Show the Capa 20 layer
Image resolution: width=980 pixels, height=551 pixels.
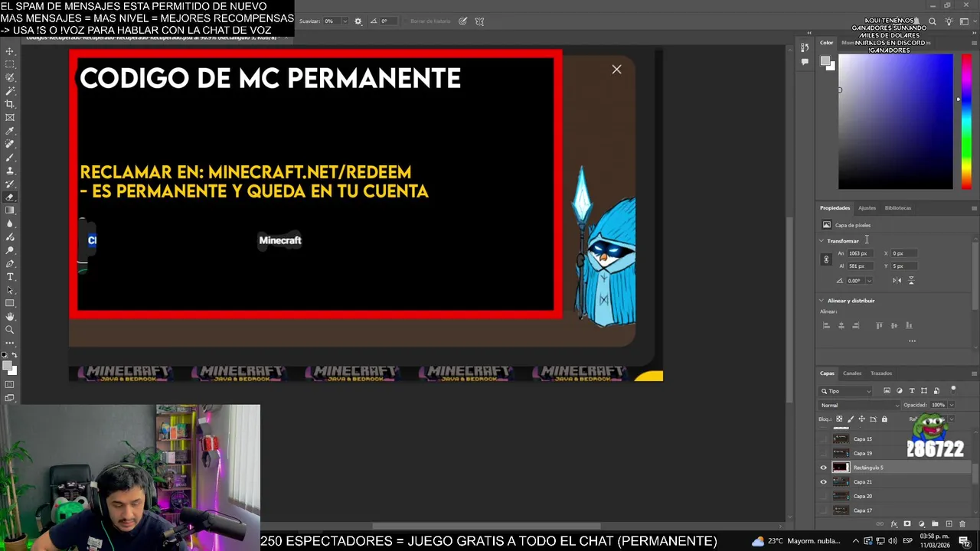coord(824,496)
